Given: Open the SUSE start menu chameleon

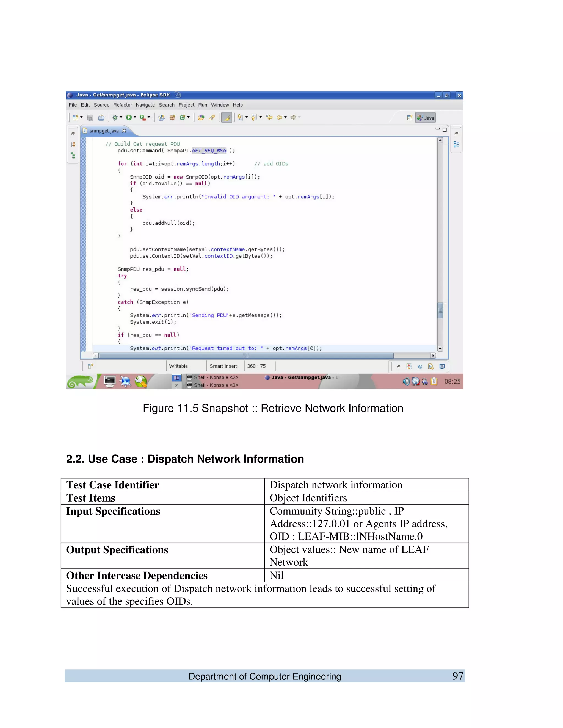Looking at the screenshot, I should point(81,382).
